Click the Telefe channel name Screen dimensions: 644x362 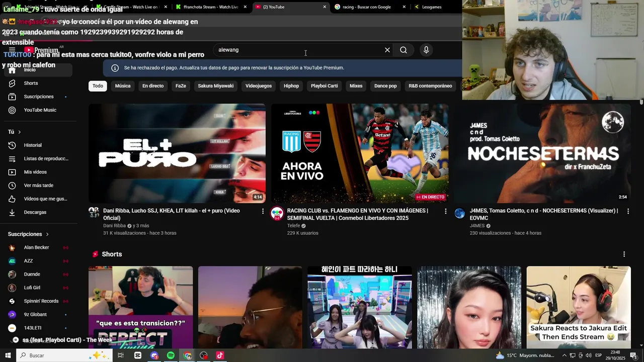(x=293, y=226)
